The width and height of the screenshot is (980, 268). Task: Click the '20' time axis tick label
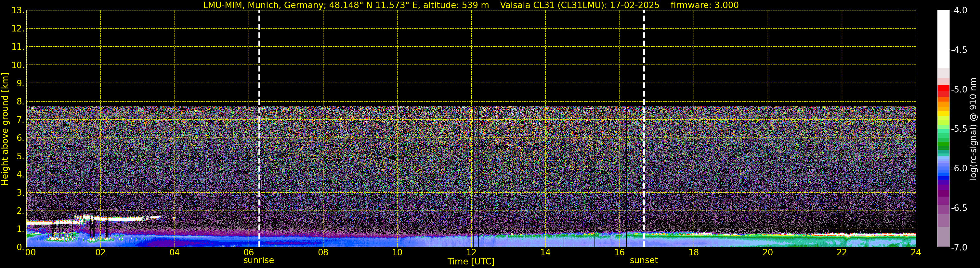(768, 252)
